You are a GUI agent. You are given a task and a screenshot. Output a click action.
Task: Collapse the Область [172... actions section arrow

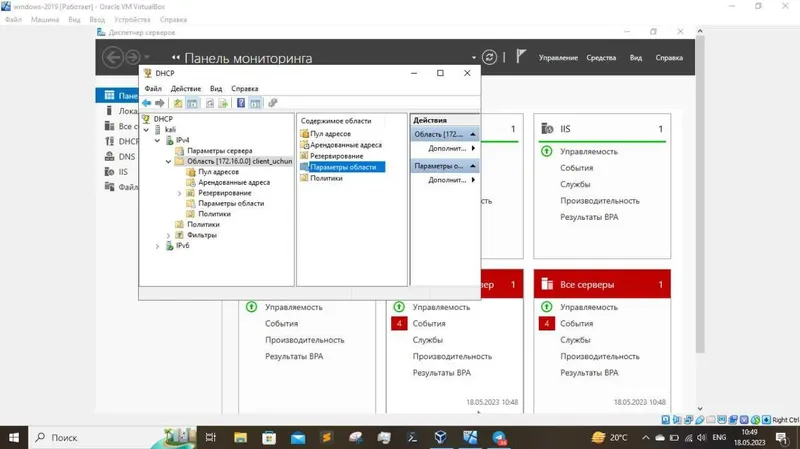click(473, 134)
